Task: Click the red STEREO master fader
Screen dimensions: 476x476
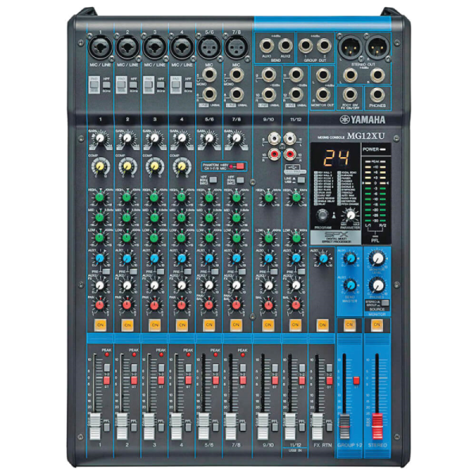Action: [x=378, y=425]
